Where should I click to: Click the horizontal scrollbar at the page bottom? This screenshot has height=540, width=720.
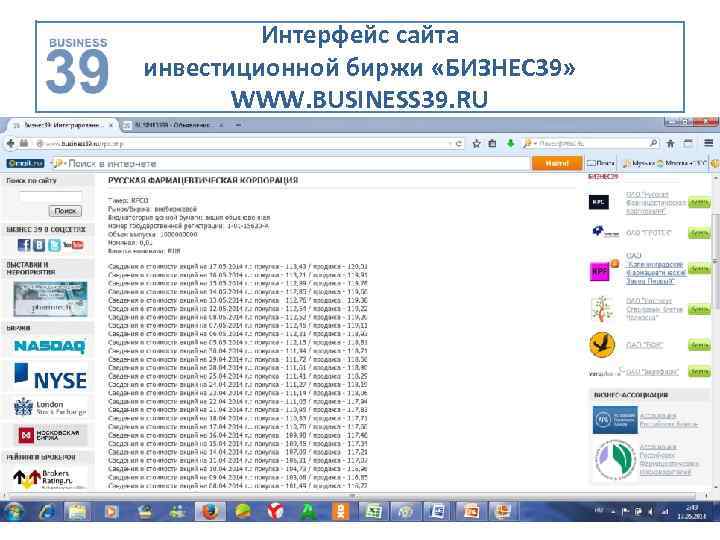coord(352,496)
